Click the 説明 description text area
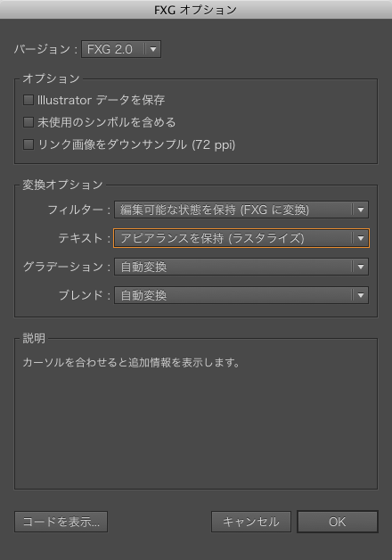 [x=196, y=414]
